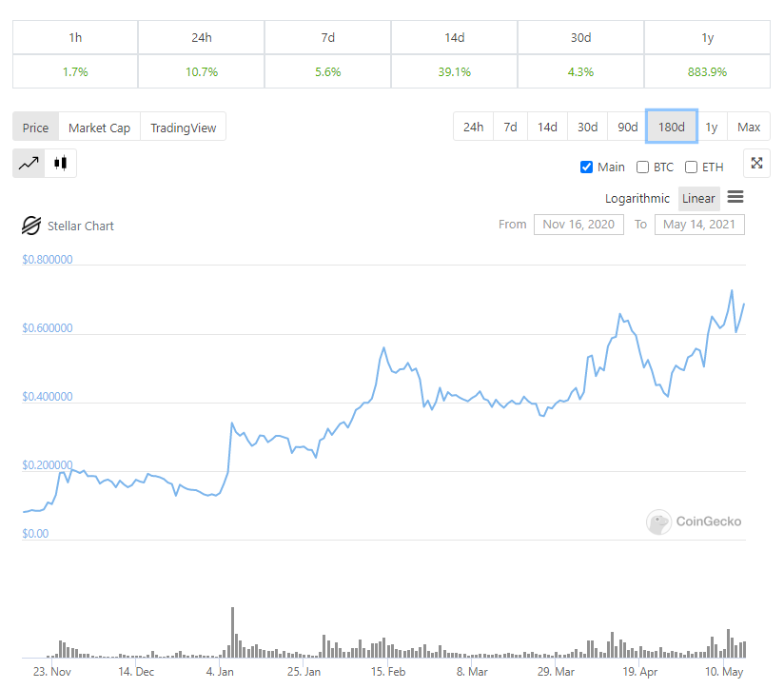The width and height of the screenshot is (784, 689).
Task: Edit the To date field
Action: tap(699, 225)
